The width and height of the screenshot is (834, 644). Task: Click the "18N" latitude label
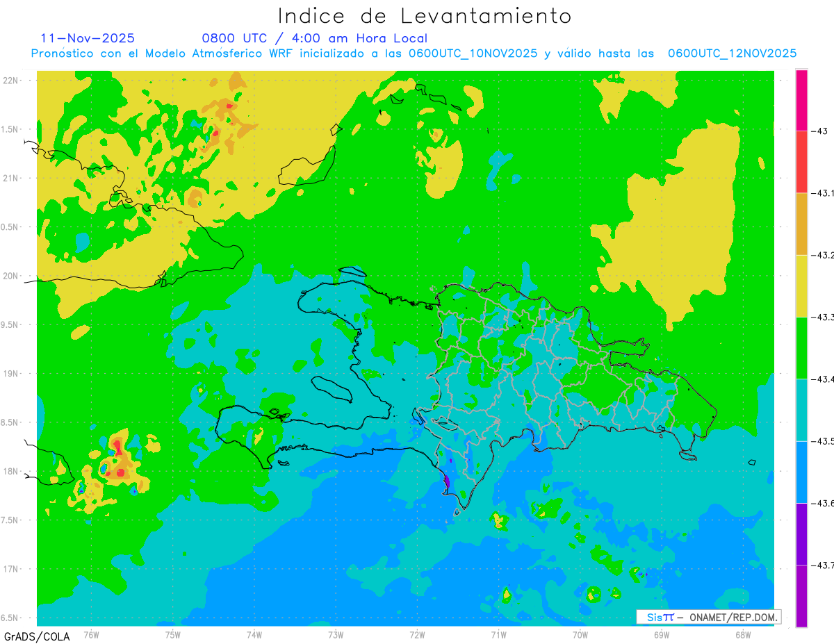click(x=11, y=471)
